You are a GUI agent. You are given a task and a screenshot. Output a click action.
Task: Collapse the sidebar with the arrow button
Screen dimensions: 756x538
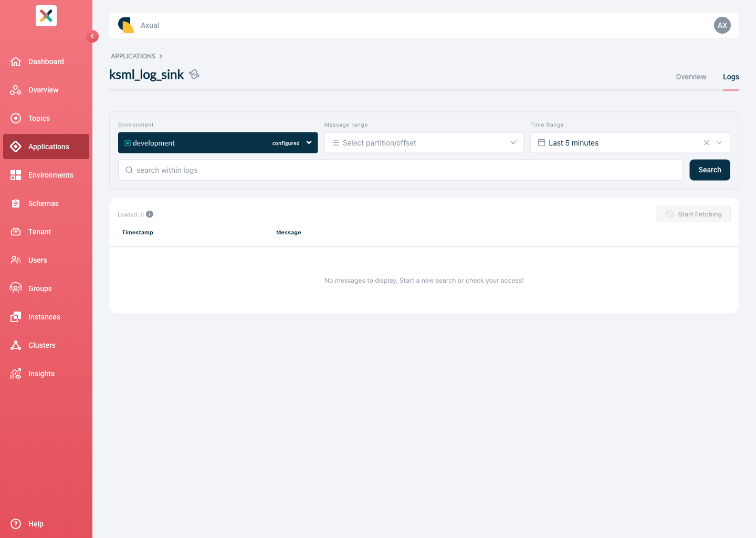pyautogui.click(x=92, y=36)
